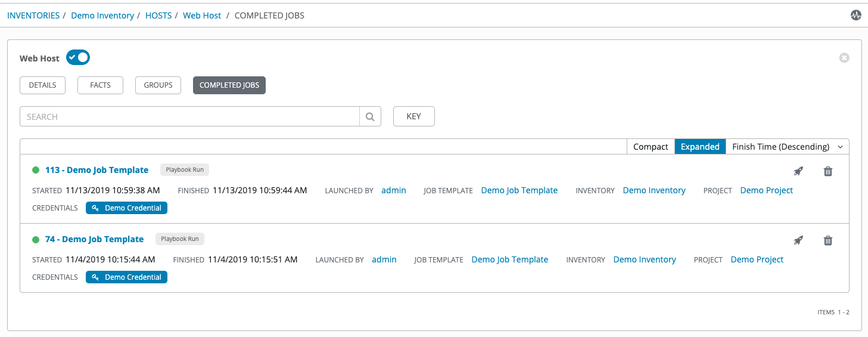
Task: Go to the Groups tab
Action: 158,85
